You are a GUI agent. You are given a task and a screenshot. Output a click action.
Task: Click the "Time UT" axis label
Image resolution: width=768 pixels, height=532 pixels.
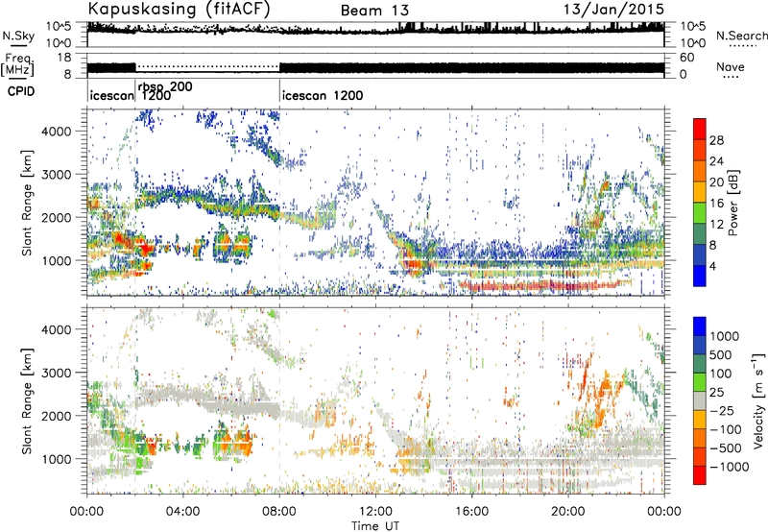[375, 526]
